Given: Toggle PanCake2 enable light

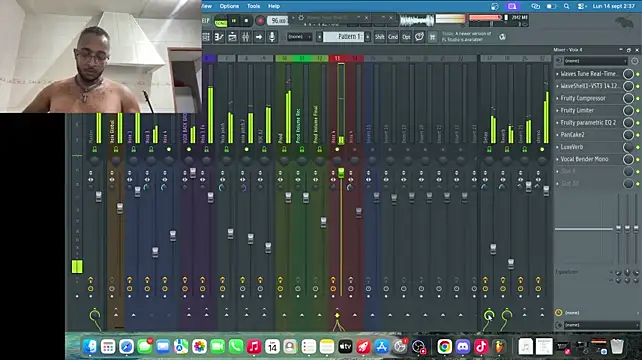Looking at the screenshot, I should click(637, 135).
